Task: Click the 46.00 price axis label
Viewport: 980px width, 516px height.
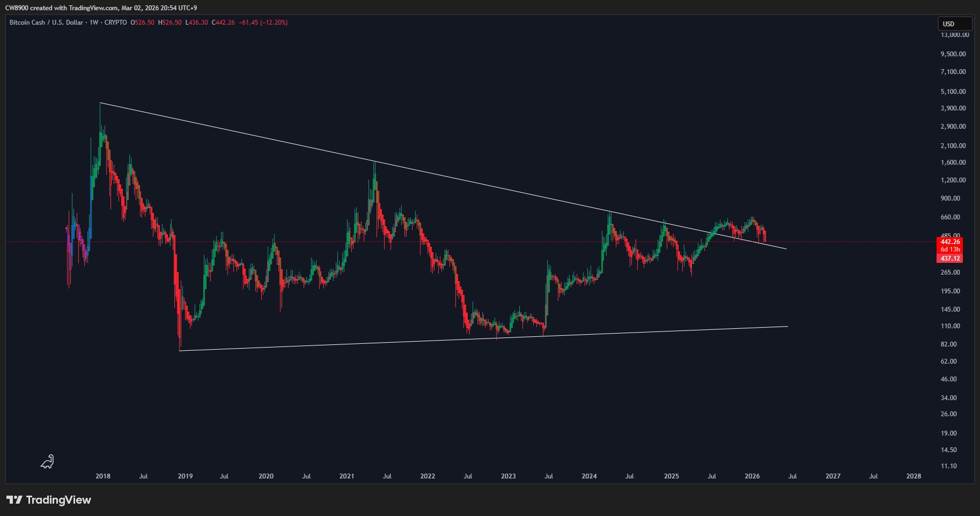Action: click(x=949, y=379)
